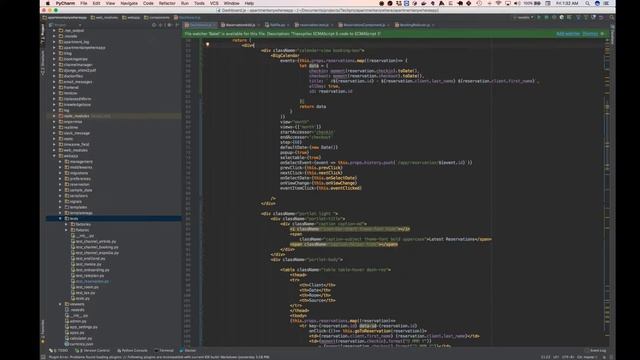Open the Refactor menu
Viewport: 640px width, 360px height.
pyautogui.click(x=167, y=3)
